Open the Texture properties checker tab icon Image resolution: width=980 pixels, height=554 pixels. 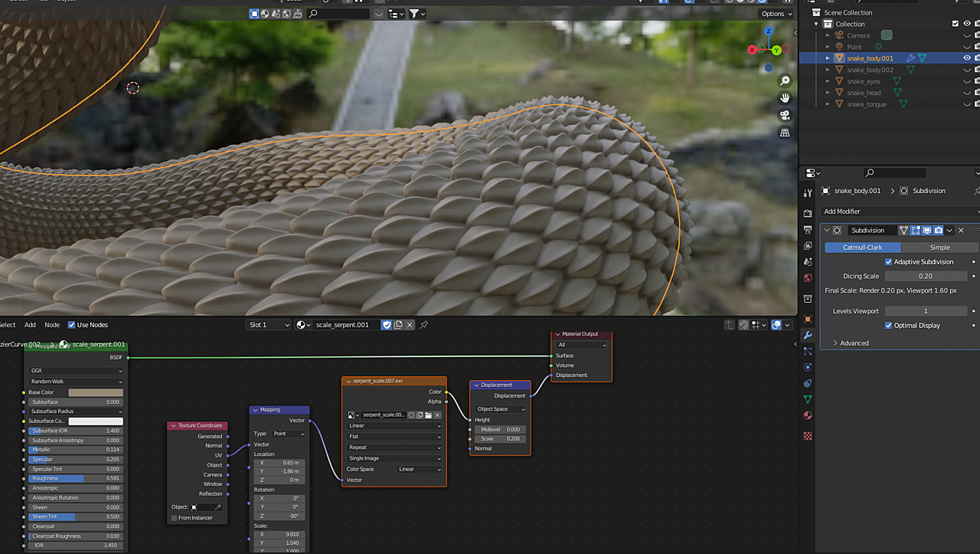click(x=808, y=436)
